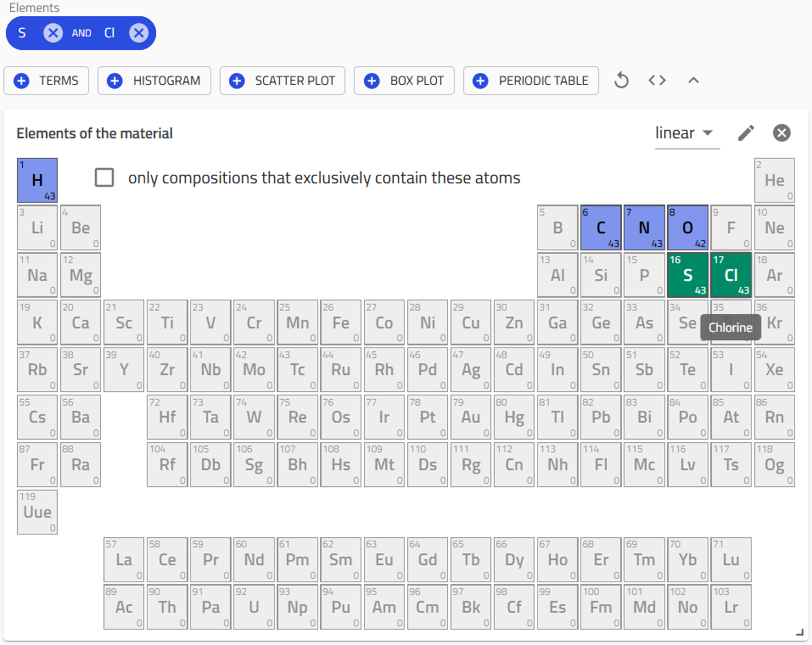Select the Argon Ar tile
The width and height of the screenshot is (812, 645).
pyautogui.click(x=775, y=275)
